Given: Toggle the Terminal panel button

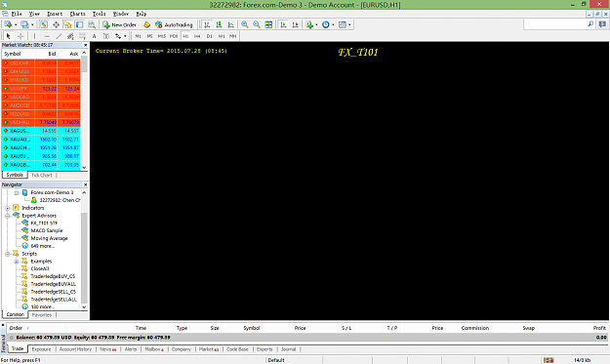Looking at the screenshot, I should click(80, 24).
